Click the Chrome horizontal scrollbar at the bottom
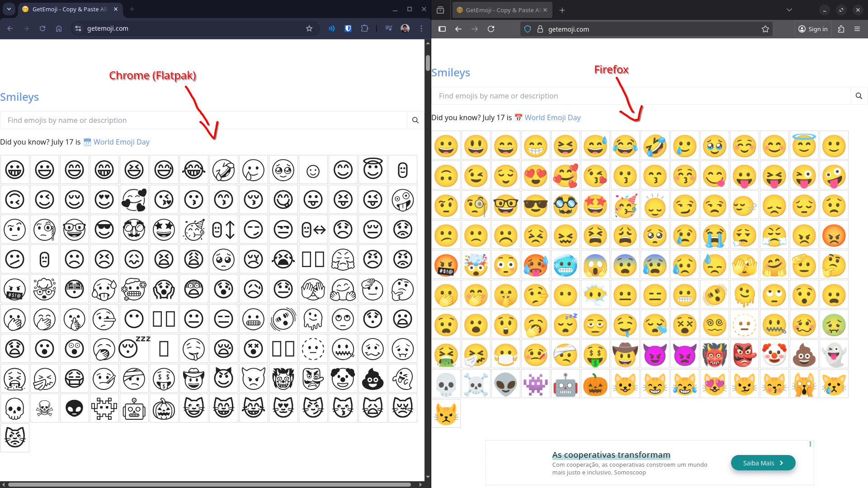The width and height of the screenshot is (868, 488). point(208,484)
